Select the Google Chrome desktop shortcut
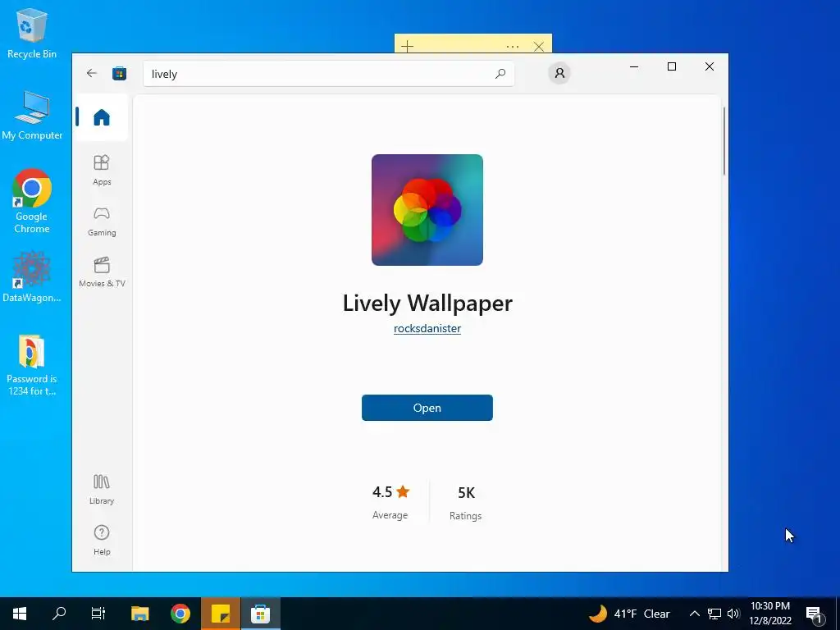The width and height of the screenshot is (840, 630). tap(32, 201)
